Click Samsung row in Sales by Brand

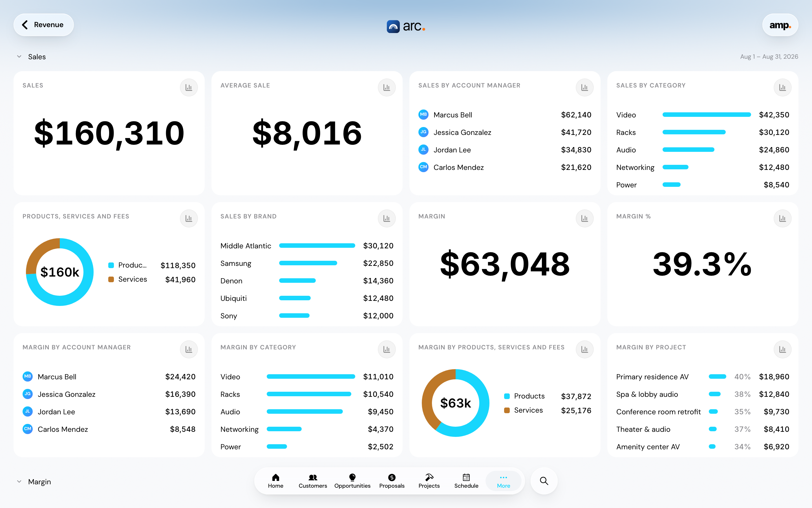coord(307,263)
